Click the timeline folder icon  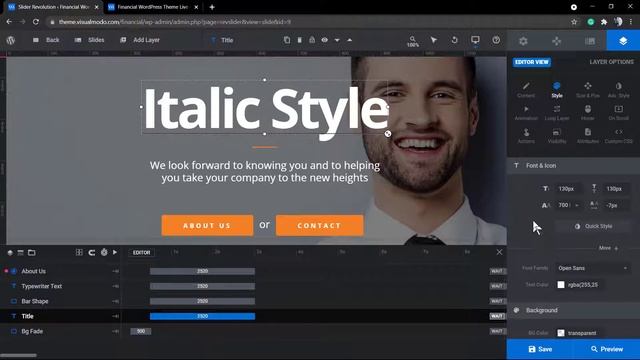click(31, 253)
